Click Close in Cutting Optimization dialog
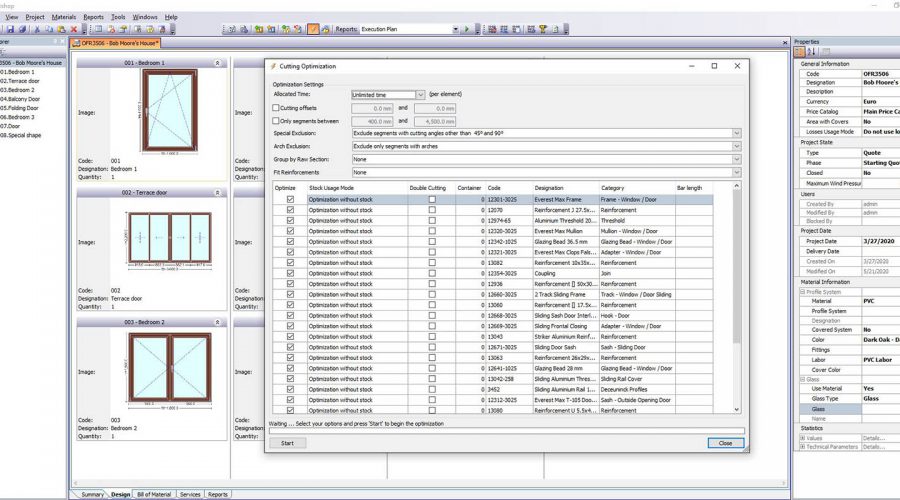 726,443
